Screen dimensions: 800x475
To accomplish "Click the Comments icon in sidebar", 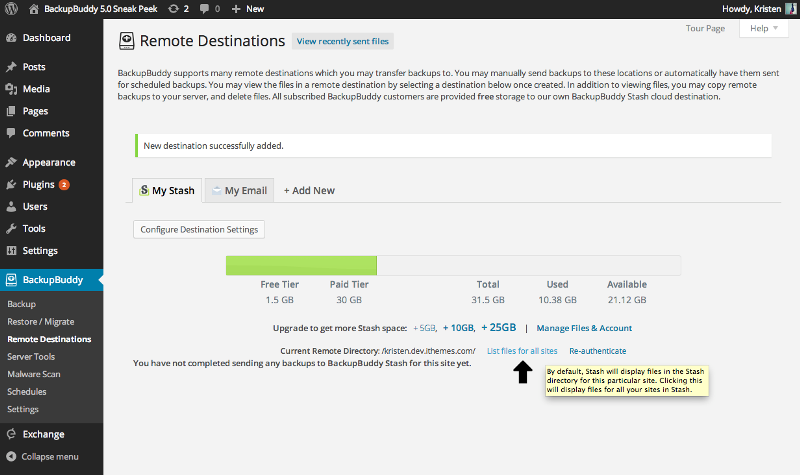I will 11,133.
